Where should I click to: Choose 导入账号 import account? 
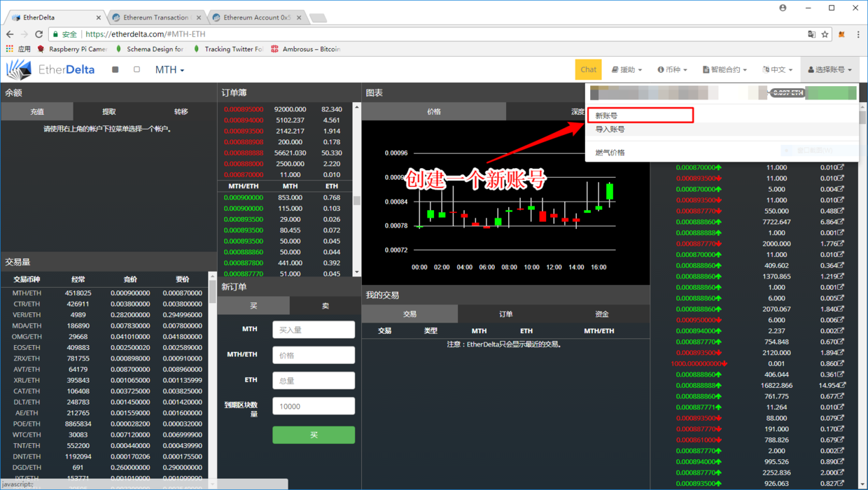tap(610, 129)
